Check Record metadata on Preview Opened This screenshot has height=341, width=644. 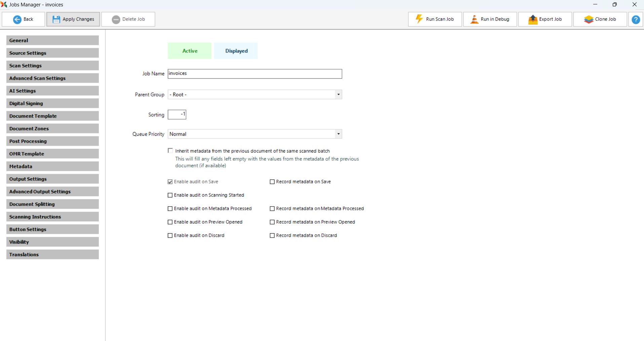pos(272,222)
